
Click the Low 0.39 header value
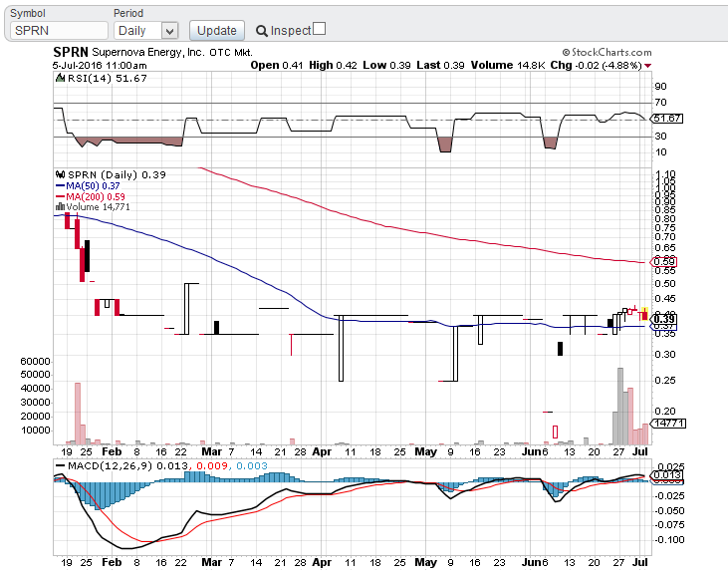click(386, 65)
